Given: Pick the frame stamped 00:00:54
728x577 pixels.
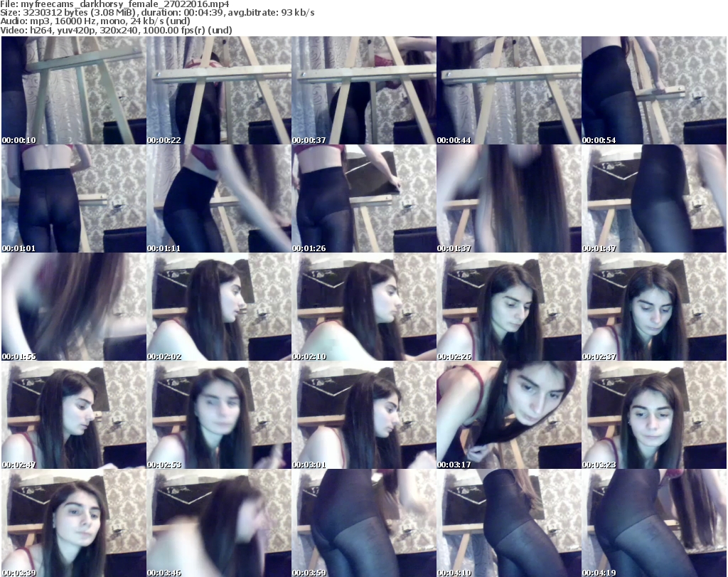Looking at the screenshot, I should tap(653, 91).
